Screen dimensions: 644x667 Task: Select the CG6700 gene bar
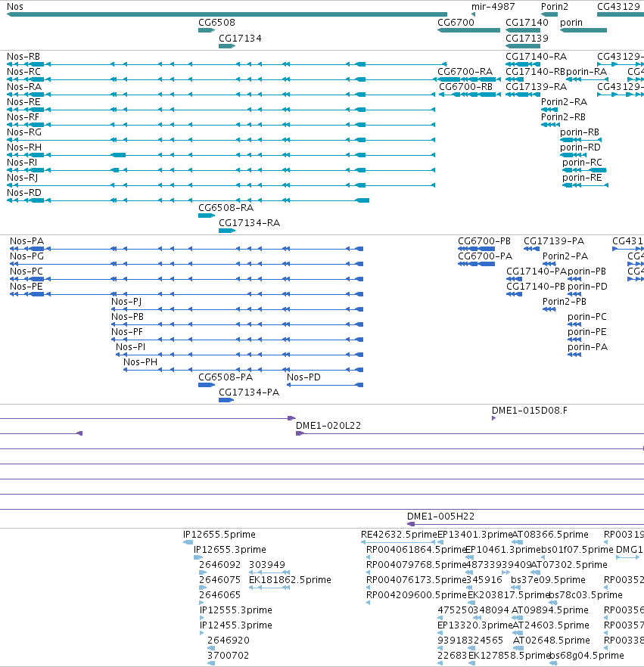tap(468, 30)
